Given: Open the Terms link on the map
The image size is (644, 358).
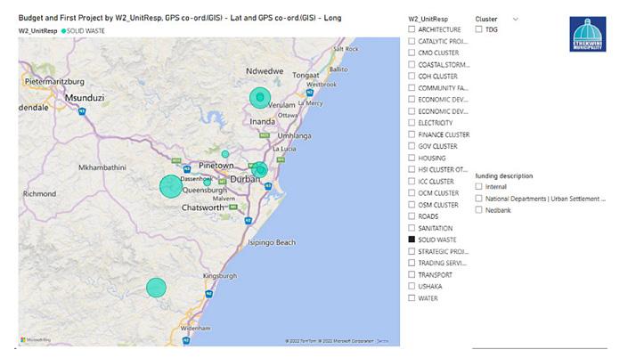Looking at the screenshot, I should (382, 341).
